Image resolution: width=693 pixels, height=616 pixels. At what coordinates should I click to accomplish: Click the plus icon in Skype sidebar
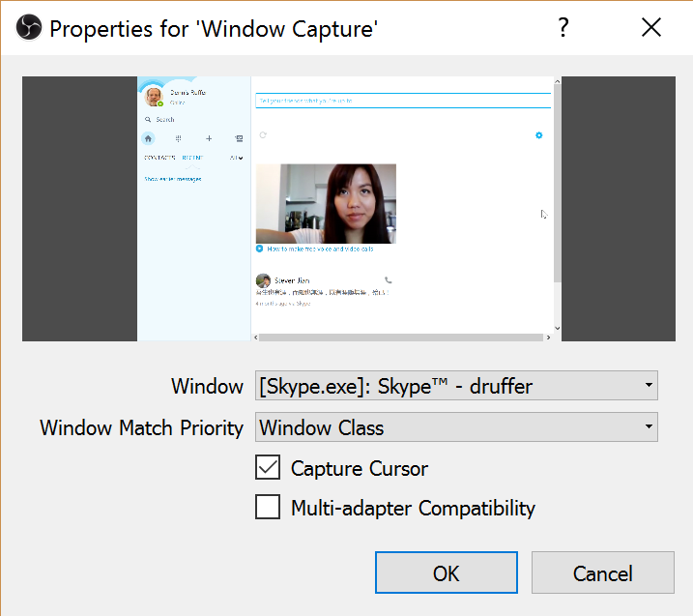pyautogui.click(x=209, y=138)
